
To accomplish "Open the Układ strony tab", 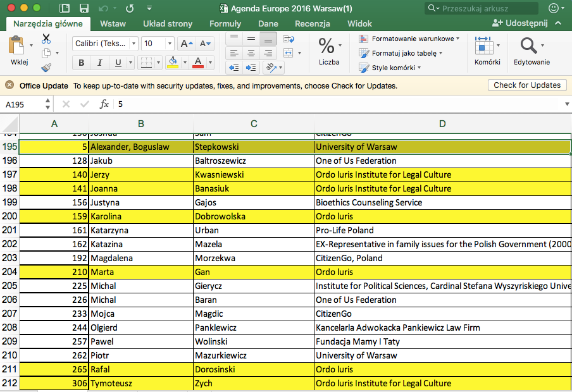I will click(168, 23).
